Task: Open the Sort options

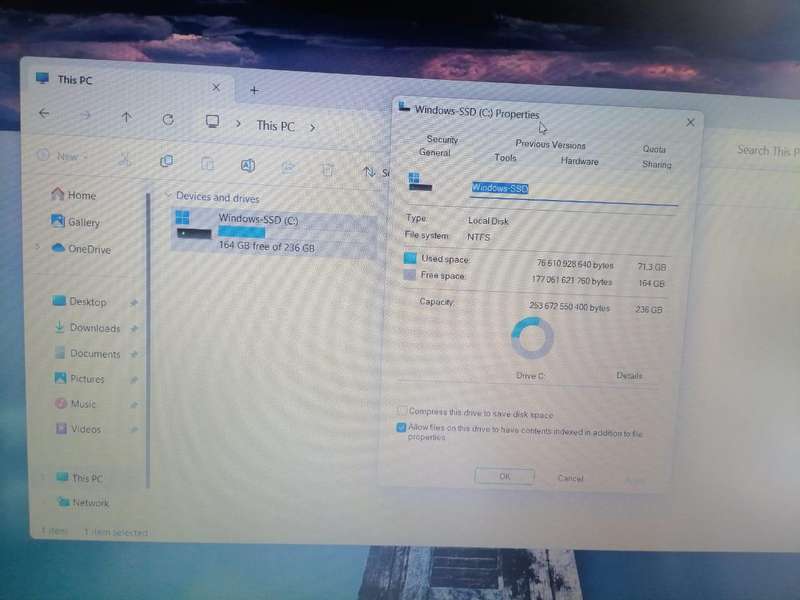Action: (375, 172)
